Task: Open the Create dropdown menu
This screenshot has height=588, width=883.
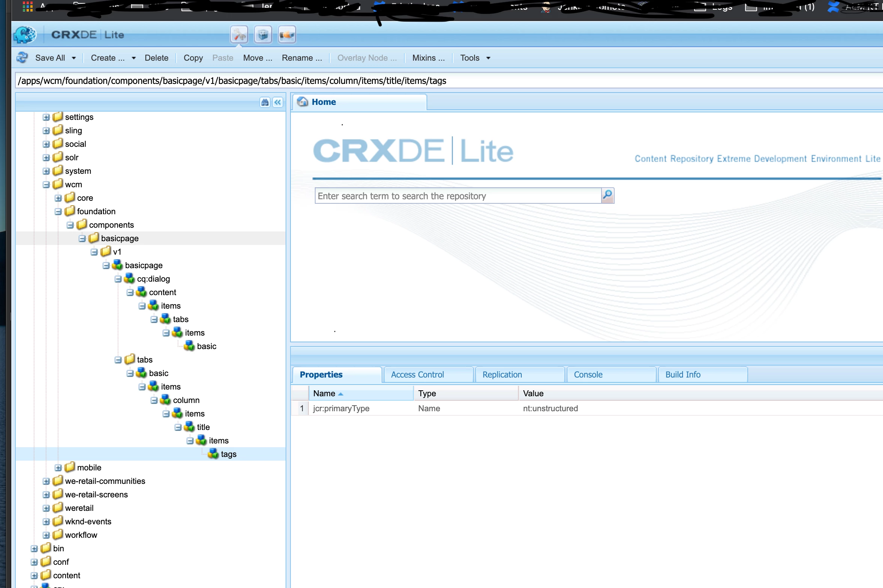Action: pyautogui.click(x=112, y=58)
